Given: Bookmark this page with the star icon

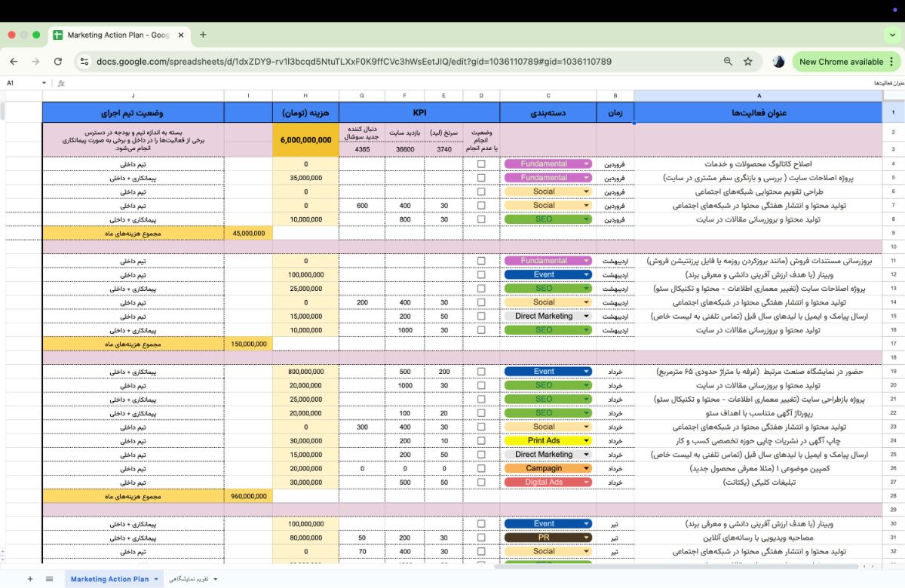Looking at the screenshot, I should (x=747, y=62).
